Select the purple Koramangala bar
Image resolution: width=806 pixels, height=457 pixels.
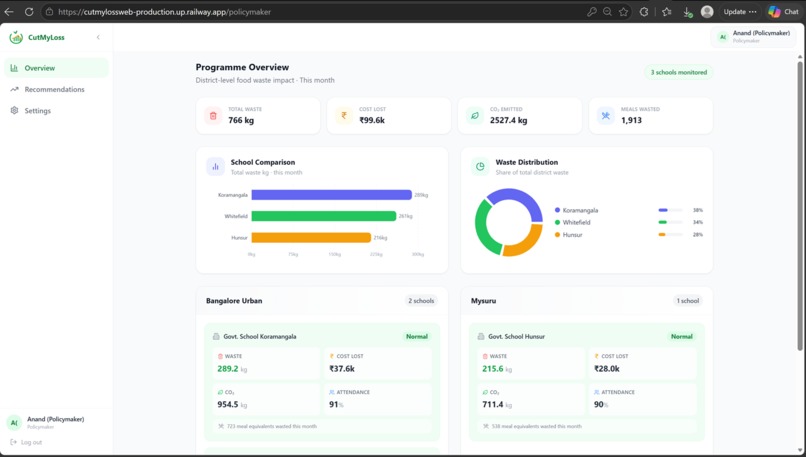(332, 195)
